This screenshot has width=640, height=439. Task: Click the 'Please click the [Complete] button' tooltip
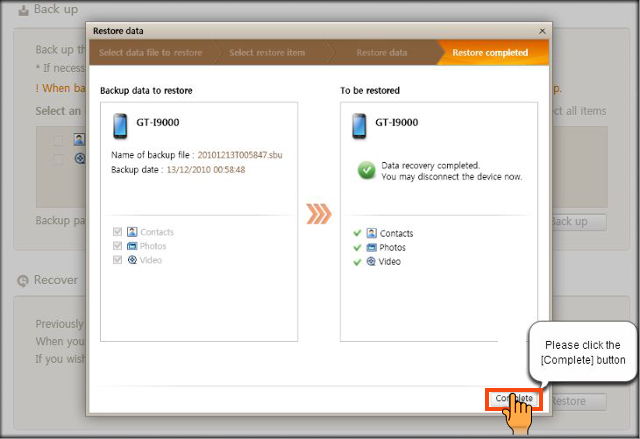tap(586, 352)
